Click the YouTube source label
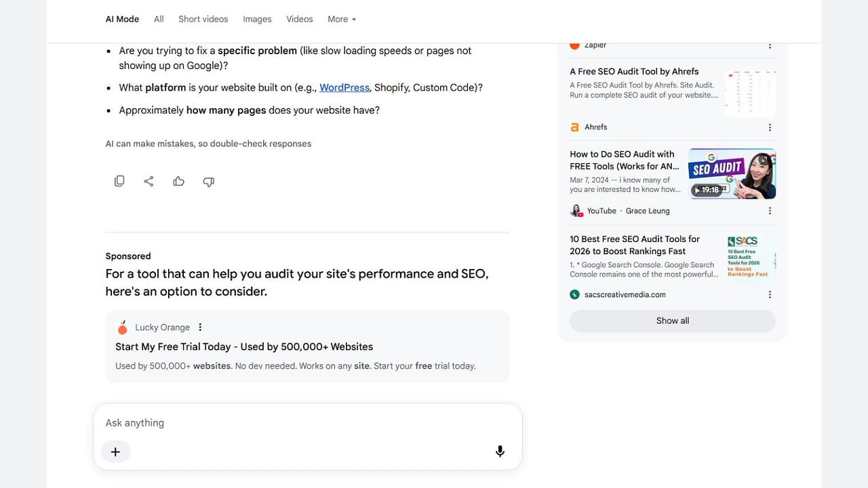The height and width of the screenshot is (488, 868). [601, 211]
